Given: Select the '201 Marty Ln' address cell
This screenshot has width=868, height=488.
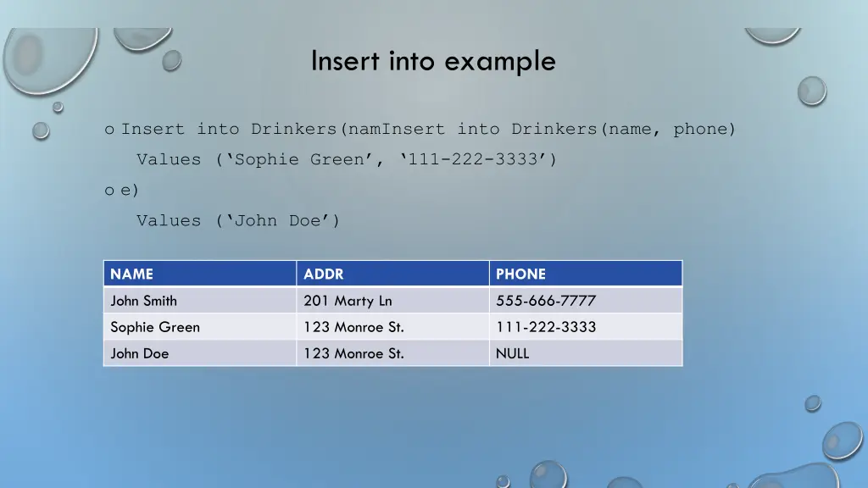Looking at the screenshot, I should [392, 300].
